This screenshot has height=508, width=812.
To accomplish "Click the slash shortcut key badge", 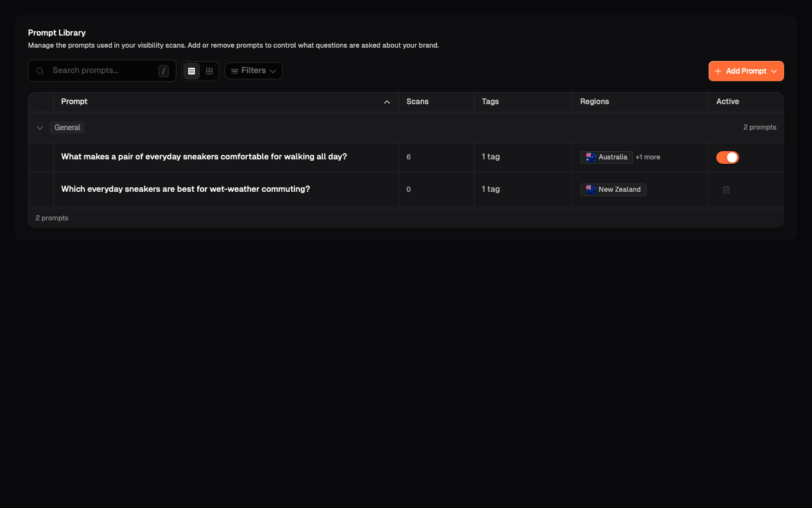I will 164,71.
